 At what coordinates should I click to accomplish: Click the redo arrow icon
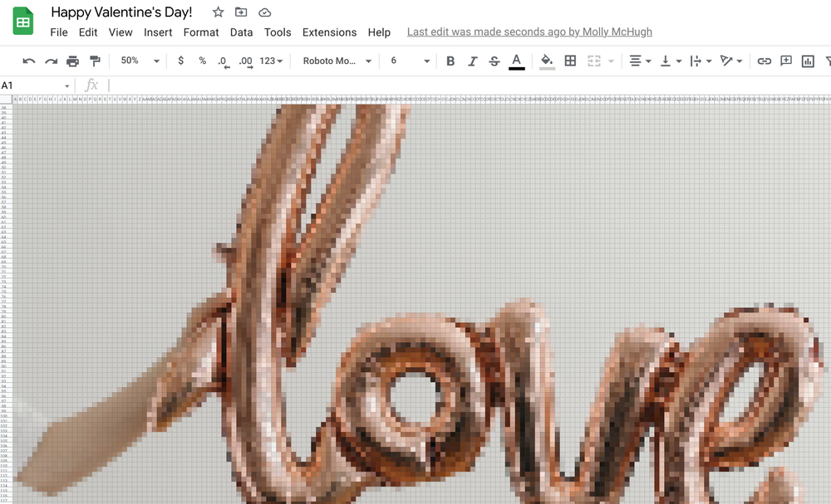tap(51, 61)
